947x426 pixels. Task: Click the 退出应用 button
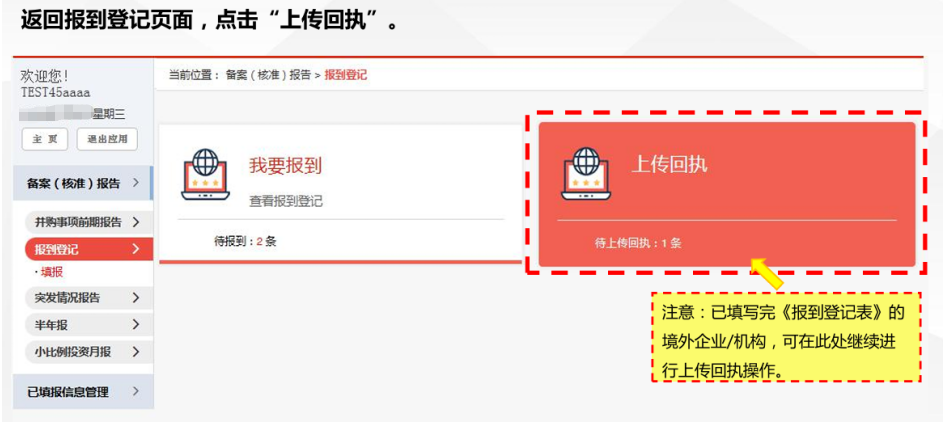[108, 139]
